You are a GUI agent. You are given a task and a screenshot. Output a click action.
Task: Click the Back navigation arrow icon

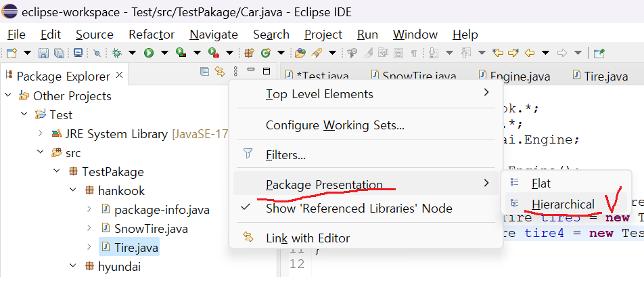(x=530, y=53)
